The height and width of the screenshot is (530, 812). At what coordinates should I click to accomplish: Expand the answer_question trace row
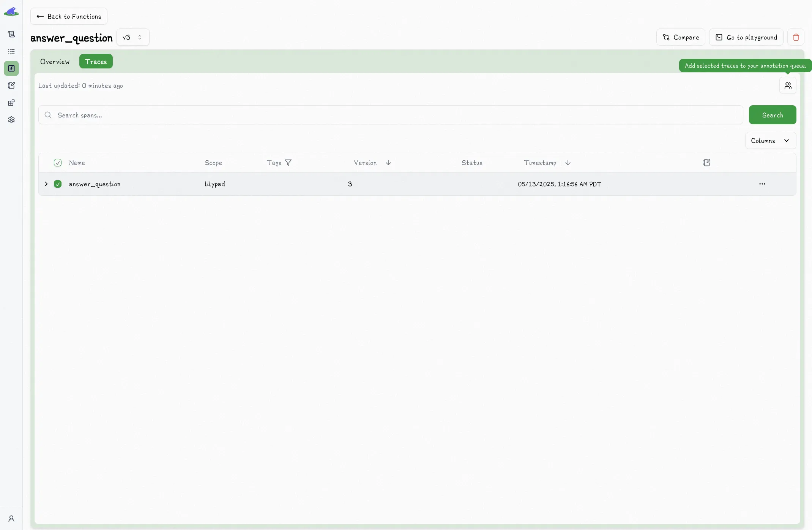(x=46, y=184)
